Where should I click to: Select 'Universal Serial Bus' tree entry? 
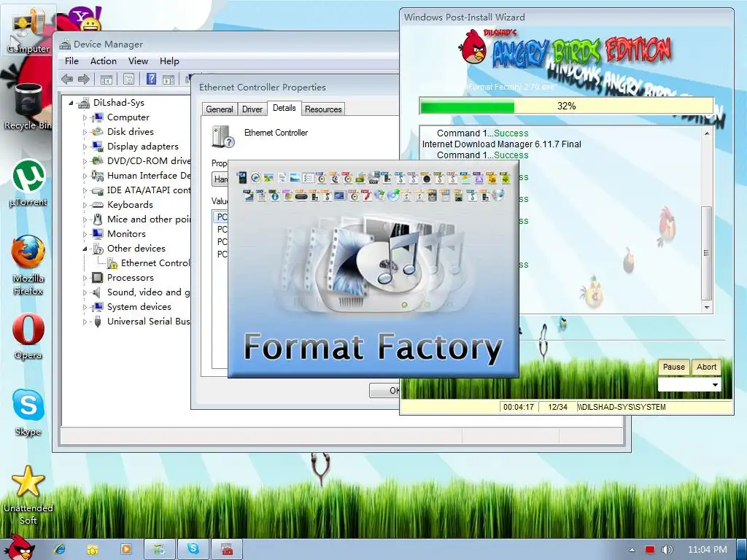coord(148,322)
